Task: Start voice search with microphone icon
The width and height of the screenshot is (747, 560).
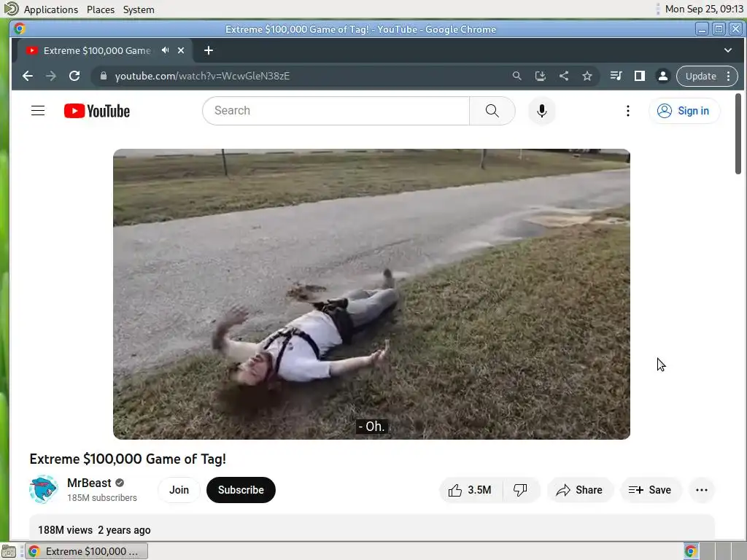Action: click(542, 111)
